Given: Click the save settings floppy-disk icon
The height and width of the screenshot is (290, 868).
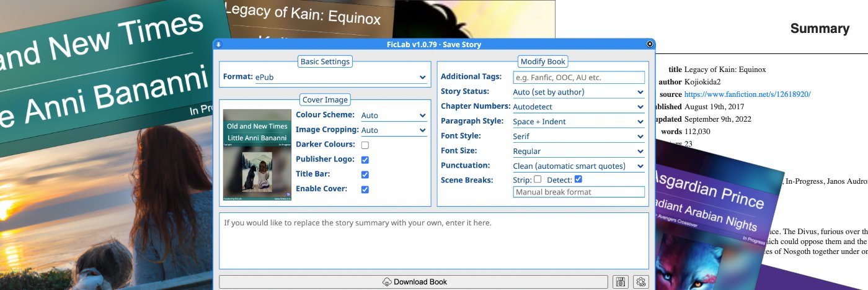Looking at the screenshot, I should (621, 282).
